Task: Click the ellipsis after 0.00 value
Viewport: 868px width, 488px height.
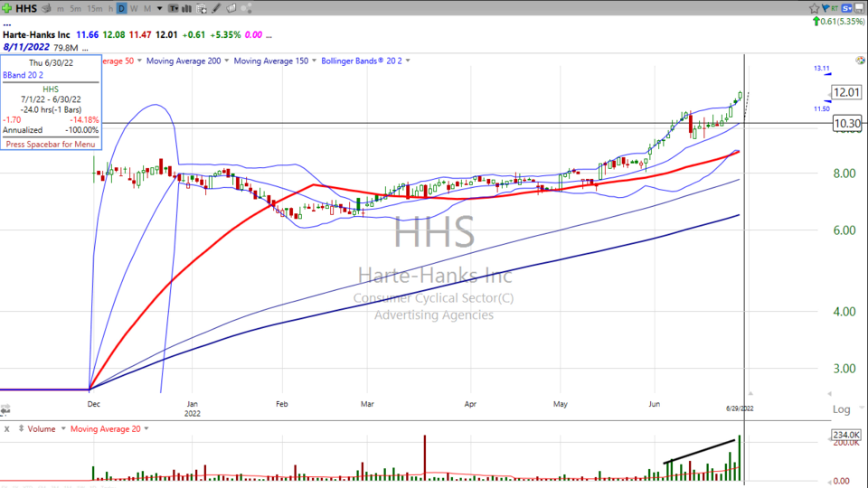Action: coord(269,36)
